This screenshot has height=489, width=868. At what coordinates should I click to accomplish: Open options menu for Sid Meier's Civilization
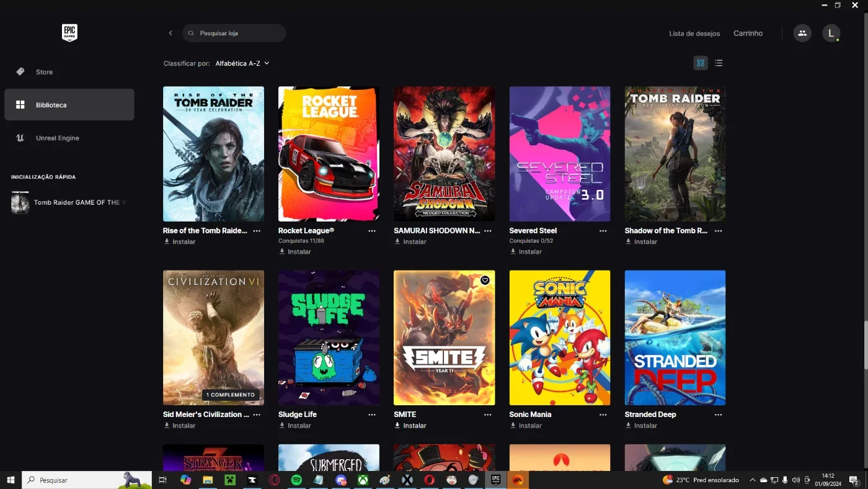tap(257, 415)
